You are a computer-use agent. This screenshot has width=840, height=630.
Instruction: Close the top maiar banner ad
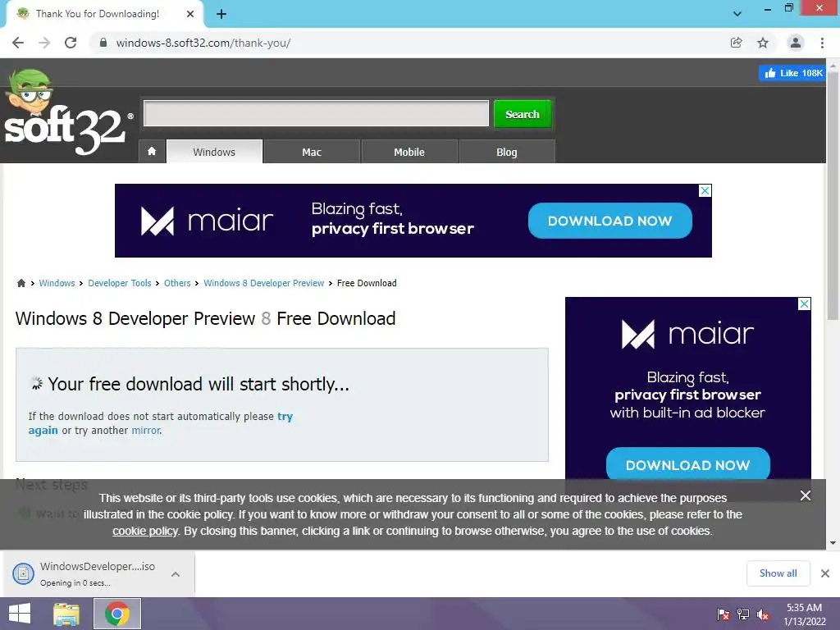(705, 190)
